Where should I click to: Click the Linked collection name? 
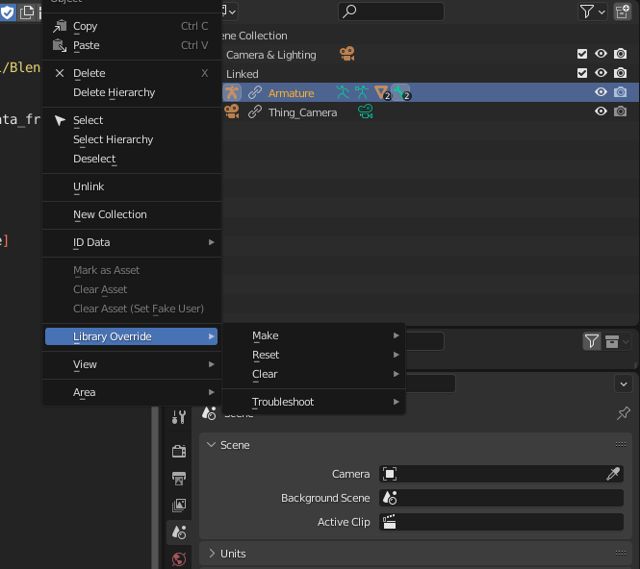pos(242,74)
